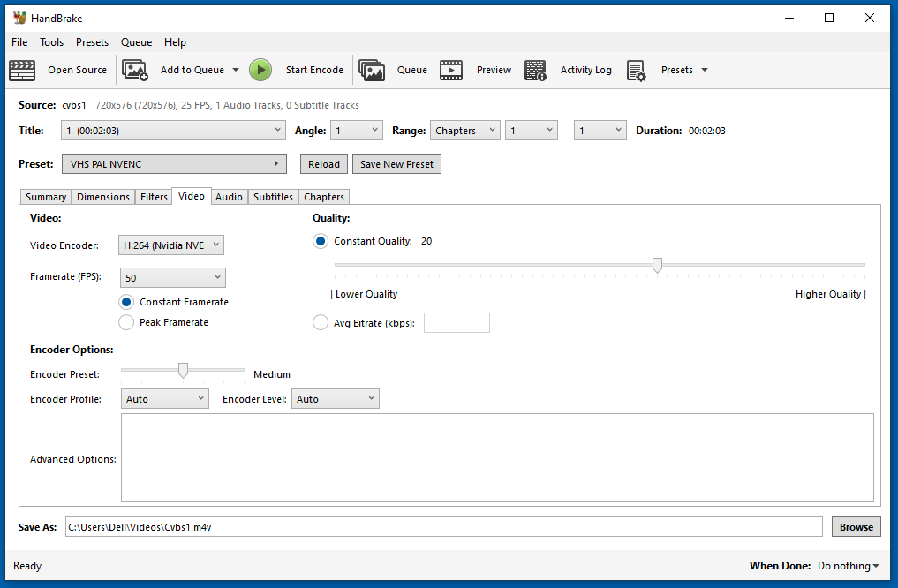Image resolution: width=898 pixels, height=588 pixels.
Task: Click the Open Source film clapper icon
Action: pos(22,70)
